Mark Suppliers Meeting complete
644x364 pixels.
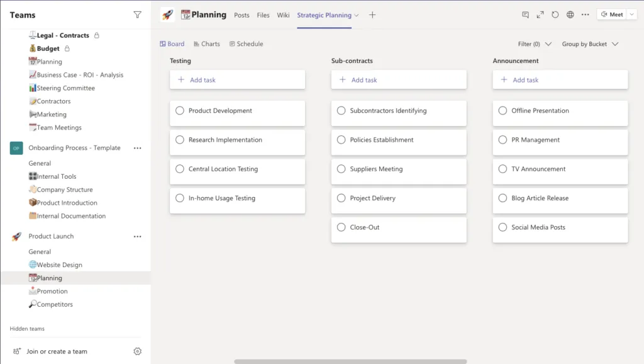(x=341, y=169)
